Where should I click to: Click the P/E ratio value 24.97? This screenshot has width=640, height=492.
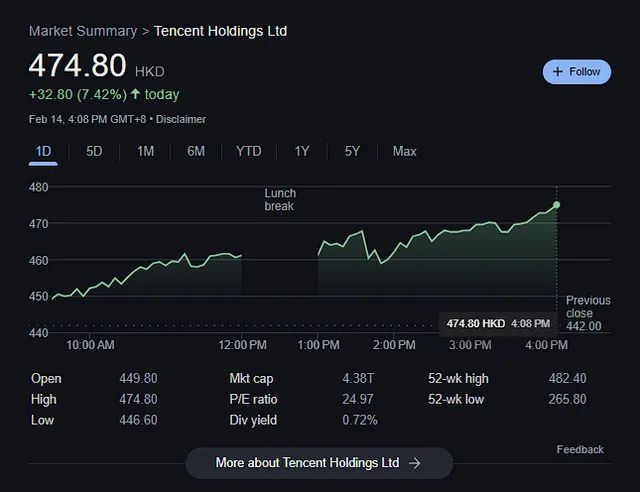[x=358, y=399]
